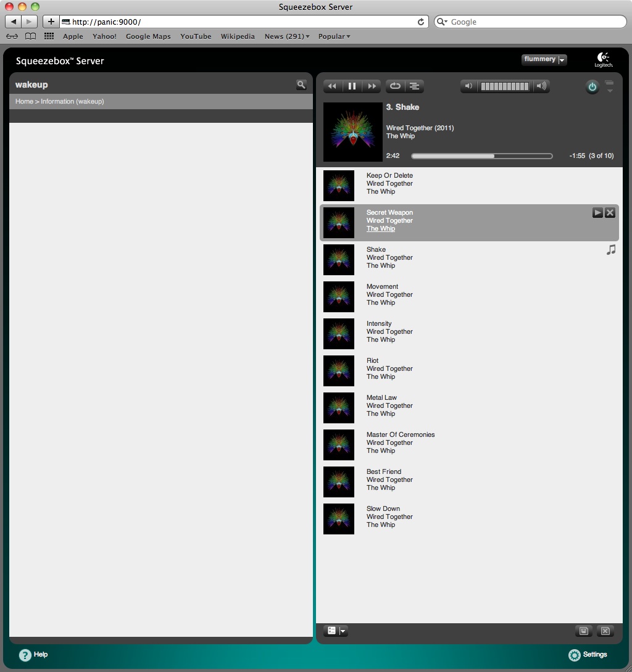Click the volume down speaker icon
This screenshot has height=672, width=632.
[469, 86]
